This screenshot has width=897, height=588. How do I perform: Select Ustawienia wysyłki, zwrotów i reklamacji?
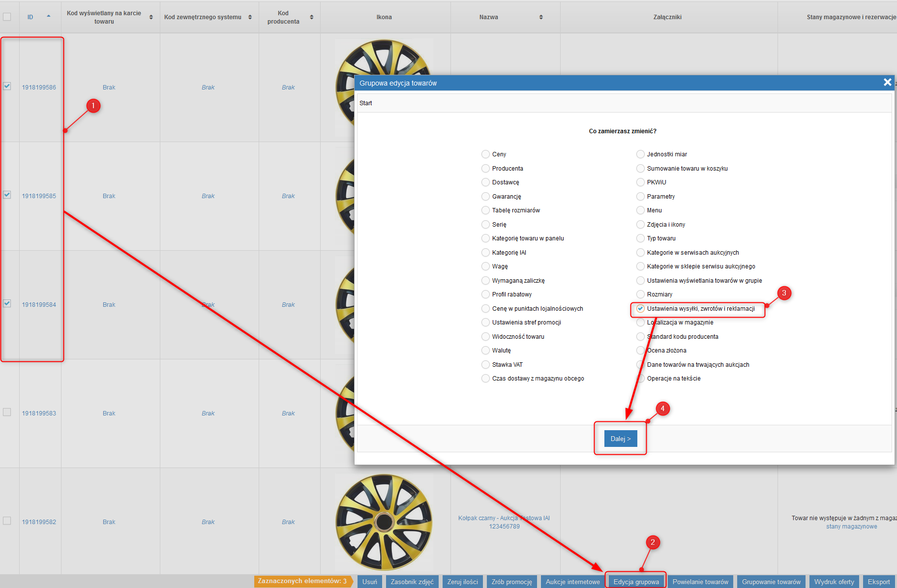640,309
